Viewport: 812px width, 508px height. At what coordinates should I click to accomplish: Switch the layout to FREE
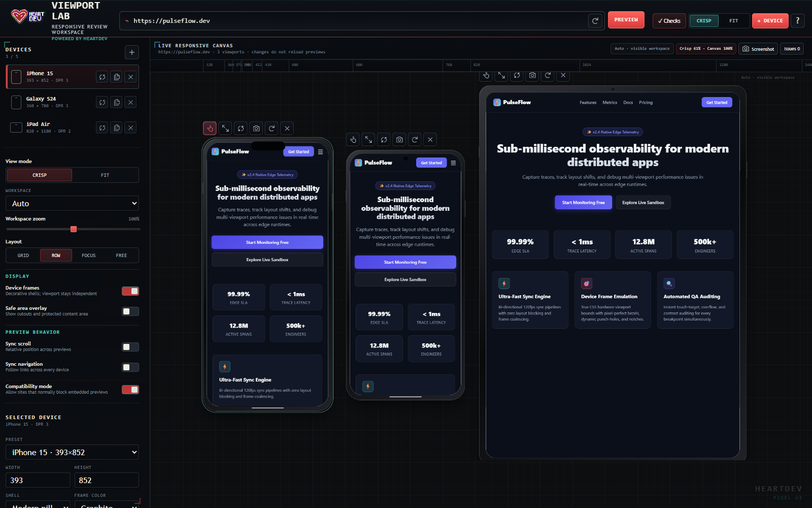[x=121, y=255]
